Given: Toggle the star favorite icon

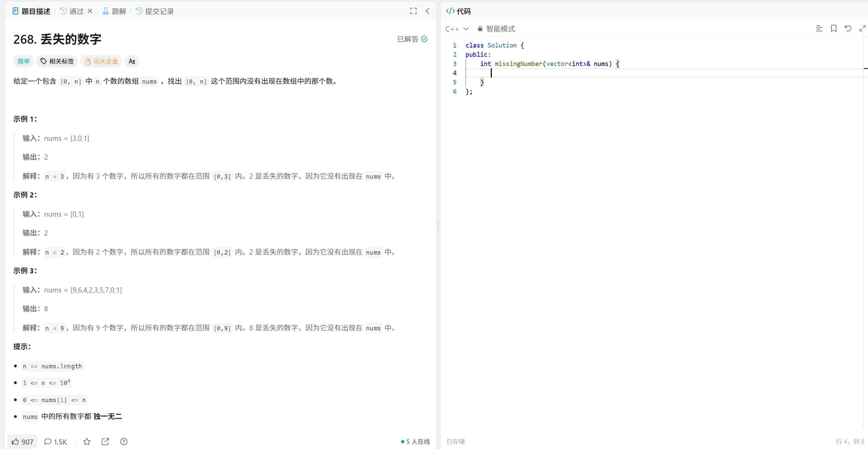Looking at the screenshot, I should pyautogui.click(x=87, y=441).
